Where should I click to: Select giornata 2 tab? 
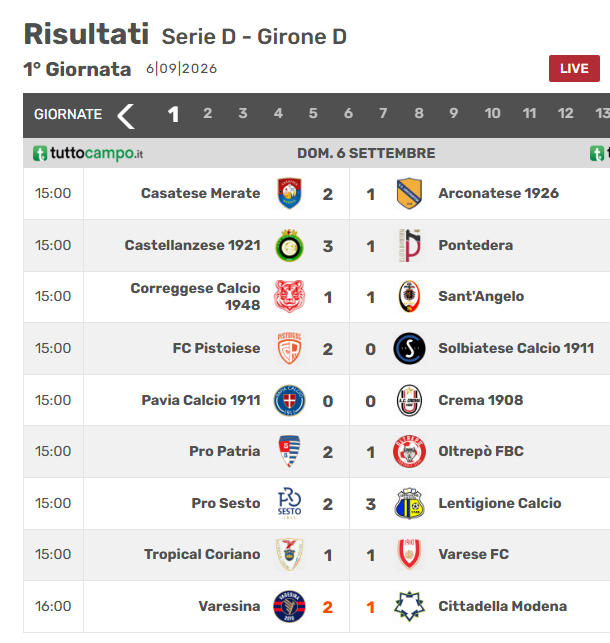pos(207,113)
